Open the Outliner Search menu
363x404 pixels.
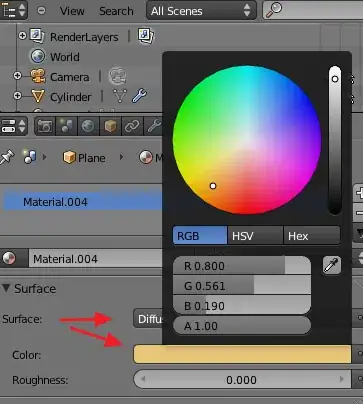[x=116, y=11]
